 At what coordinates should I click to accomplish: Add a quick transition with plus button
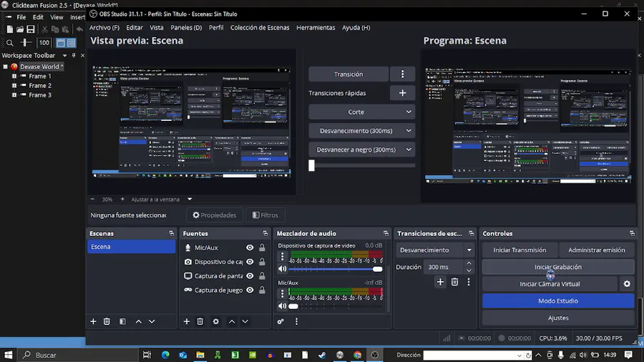(402, 93)
